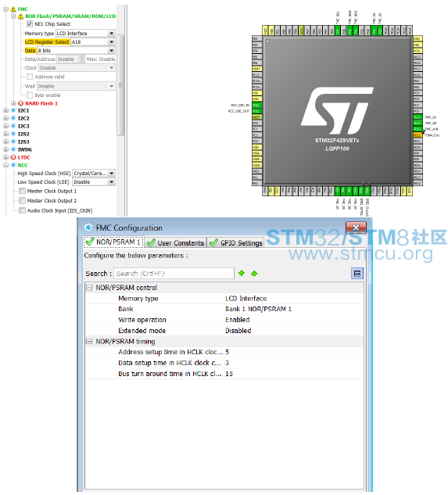The image size is (448, 495).
Task: Expand the NAND Flash 1 node
Action: click(x=13, y=103)
